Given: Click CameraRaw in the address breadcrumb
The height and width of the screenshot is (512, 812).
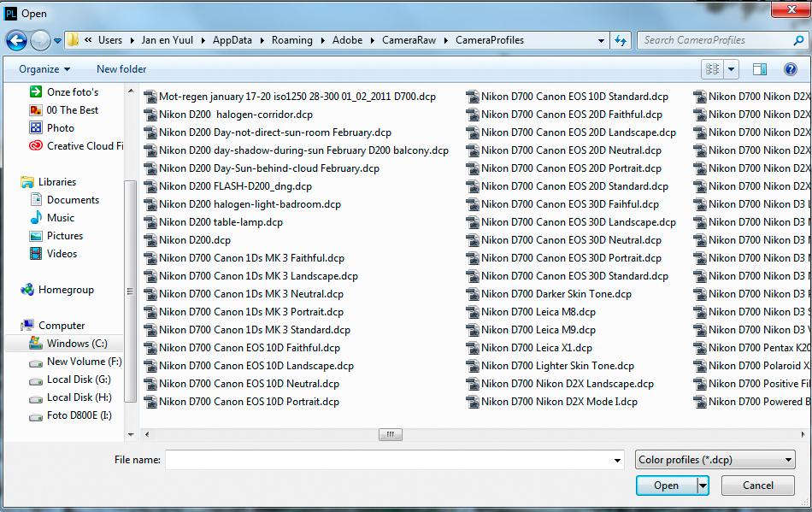Looking at the screenshot, I should point(409,40).
